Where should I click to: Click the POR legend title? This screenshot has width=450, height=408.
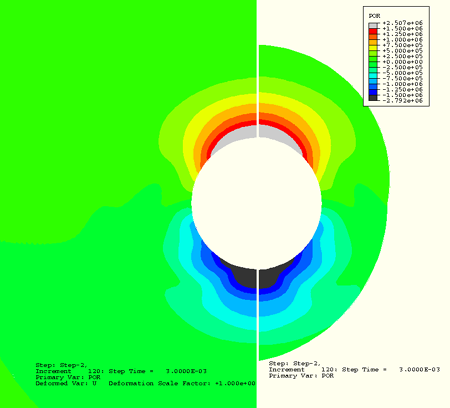tap(374, 16)
